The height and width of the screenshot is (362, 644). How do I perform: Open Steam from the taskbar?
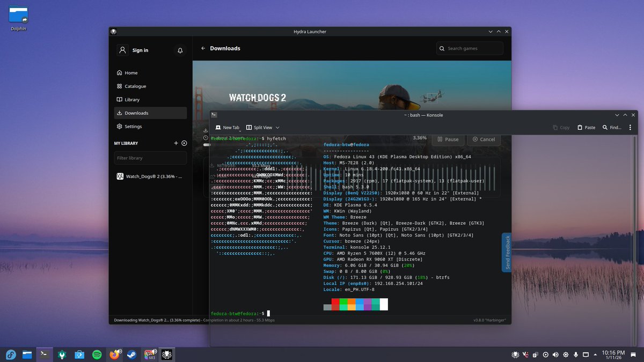click(x=131, y=354)
